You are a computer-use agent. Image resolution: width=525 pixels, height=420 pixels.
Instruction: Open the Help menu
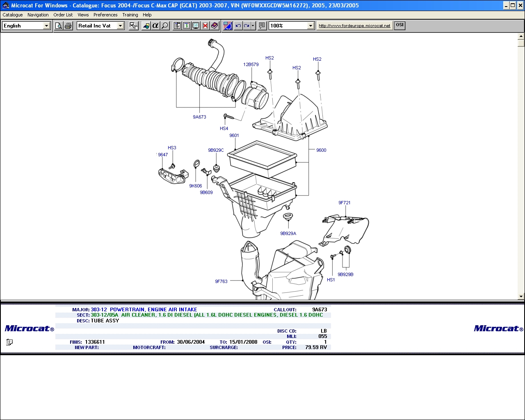(147, 15)
